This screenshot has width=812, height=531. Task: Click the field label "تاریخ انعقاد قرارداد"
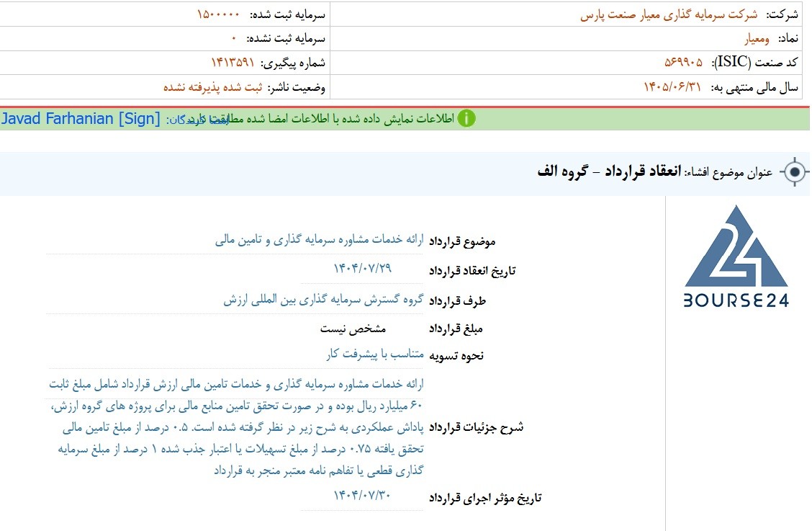coord(472,271)
